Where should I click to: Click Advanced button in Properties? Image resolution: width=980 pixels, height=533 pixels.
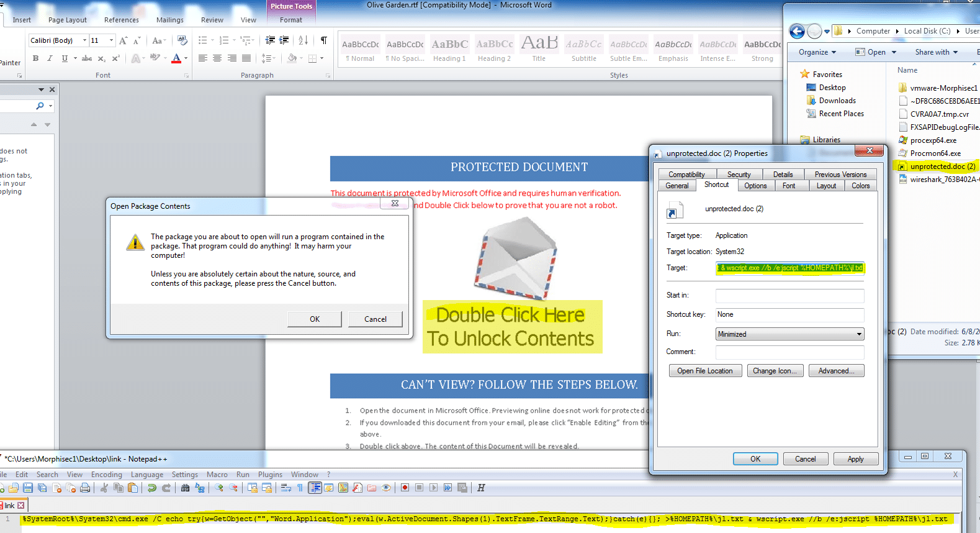[836, 371]
